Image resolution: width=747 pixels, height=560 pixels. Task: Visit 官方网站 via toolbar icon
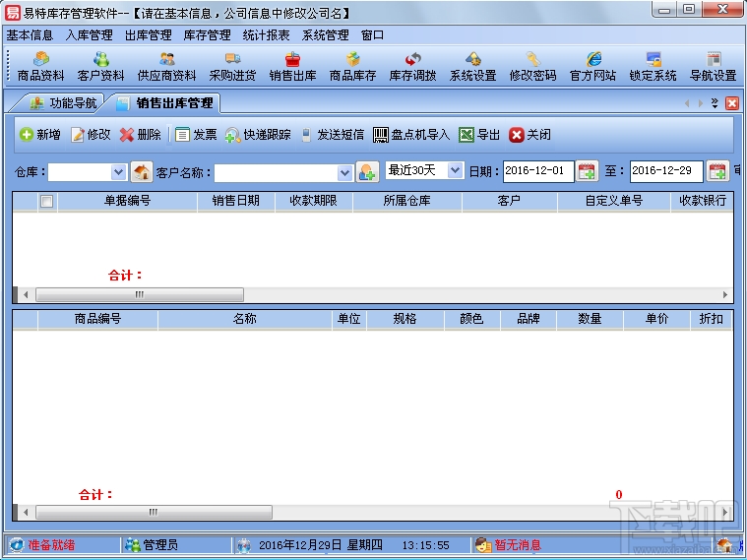point(592,67)
